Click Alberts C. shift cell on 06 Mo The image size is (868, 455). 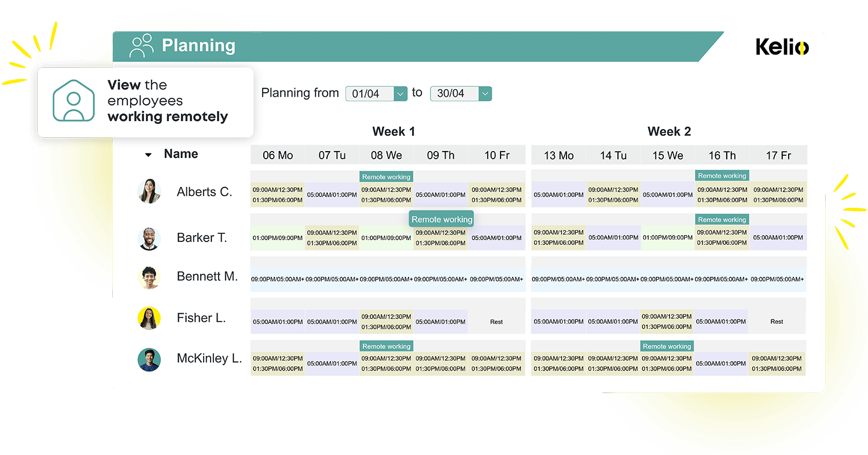coord(278,195)
